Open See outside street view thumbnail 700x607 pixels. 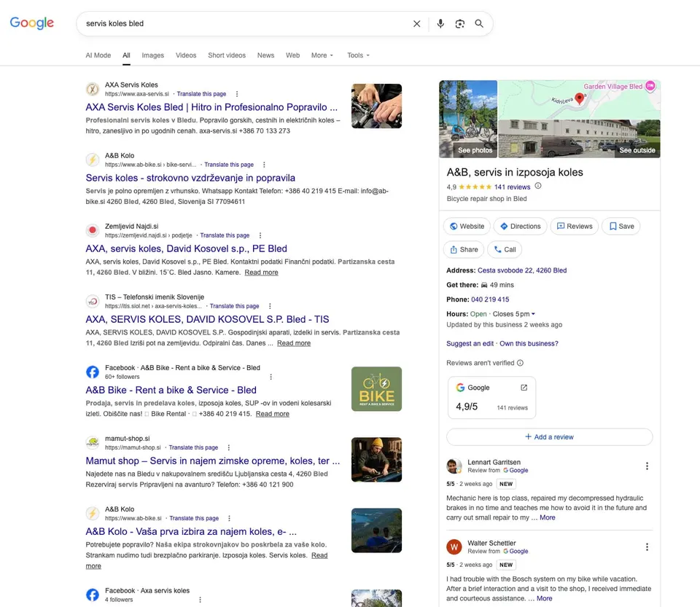579,138
